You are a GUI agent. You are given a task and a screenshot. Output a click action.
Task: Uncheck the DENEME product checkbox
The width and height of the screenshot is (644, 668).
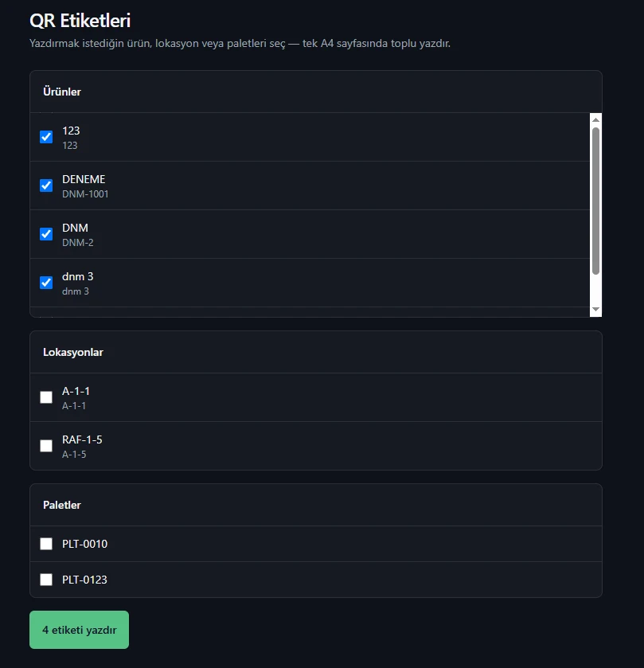click(46, 186)
